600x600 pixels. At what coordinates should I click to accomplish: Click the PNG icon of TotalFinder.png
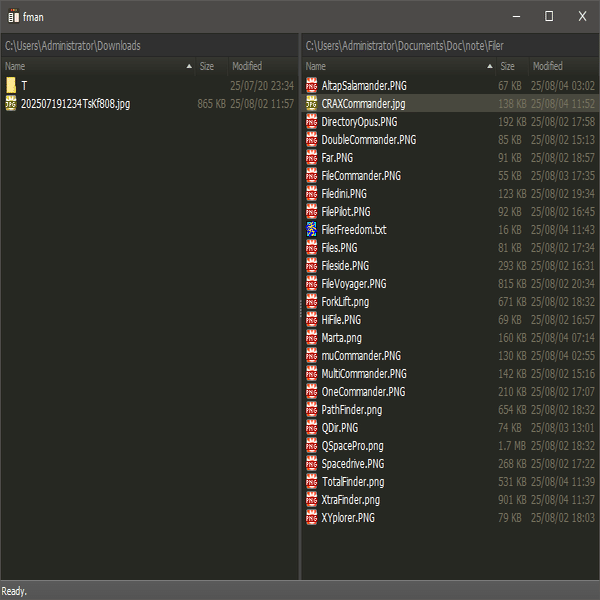(x=311, y=482)
